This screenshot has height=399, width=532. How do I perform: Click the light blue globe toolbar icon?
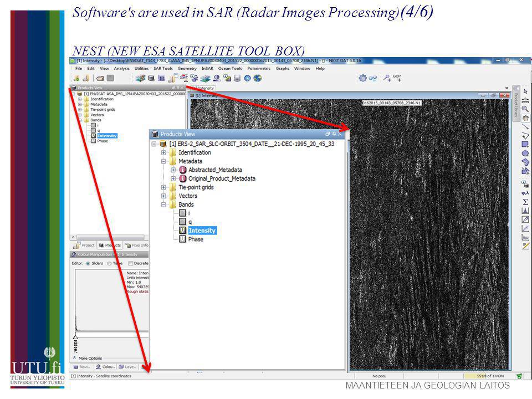click(x=247, y=78)
